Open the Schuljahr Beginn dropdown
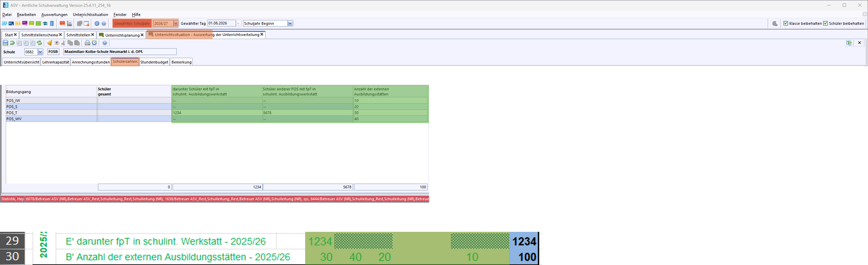Viewport: 868px width, 265px height. 290,23
